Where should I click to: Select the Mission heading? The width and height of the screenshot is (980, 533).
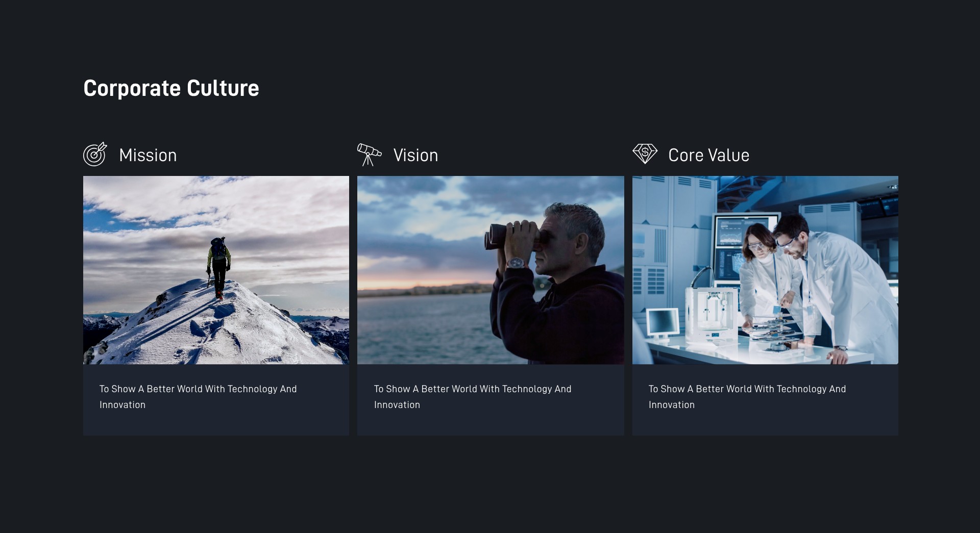click(x=148, y=155)
